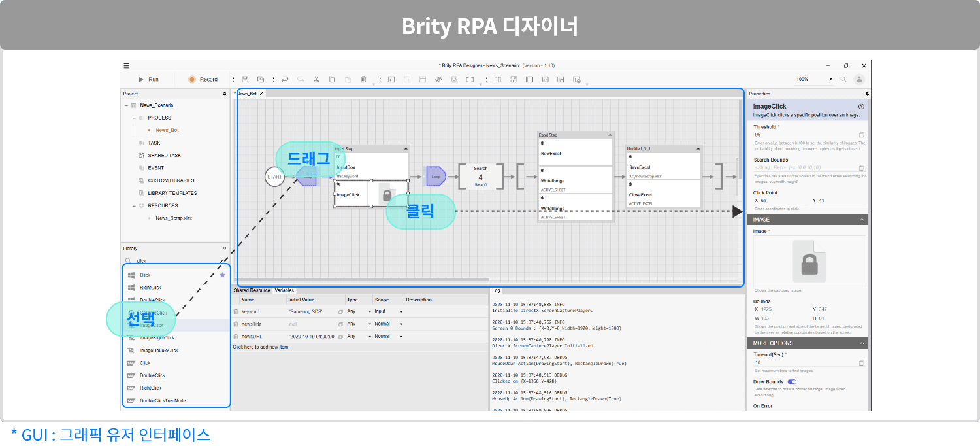Select the Cut icon on the toolbar
980x446 pixels.
click(316, 79)
